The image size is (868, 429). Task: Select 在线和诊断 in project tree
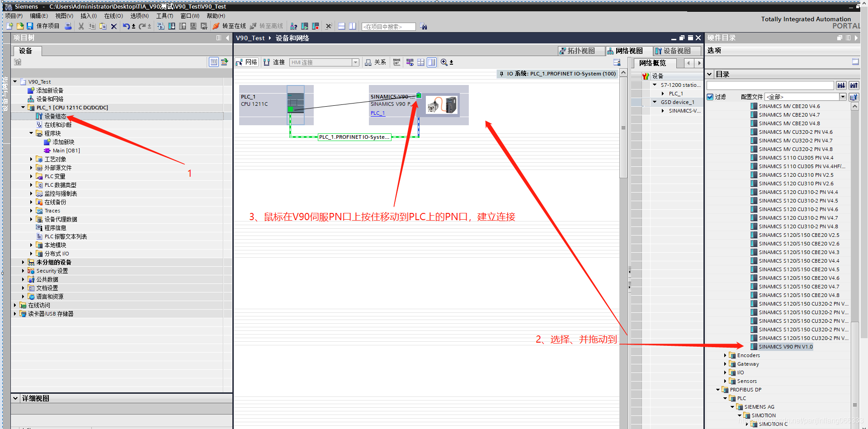tap(58, 125)
